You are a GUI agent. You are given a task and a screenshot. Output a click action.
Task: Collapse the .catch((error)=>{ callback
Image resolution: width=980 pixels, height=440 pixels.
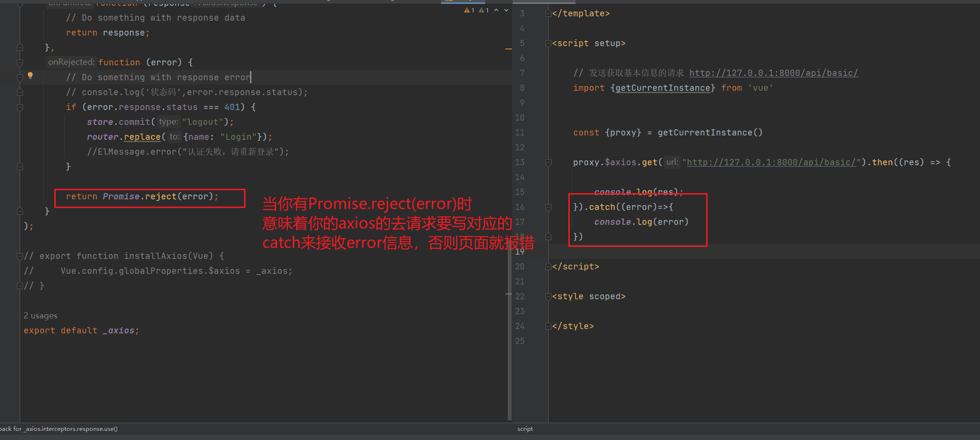click(548, 207)
